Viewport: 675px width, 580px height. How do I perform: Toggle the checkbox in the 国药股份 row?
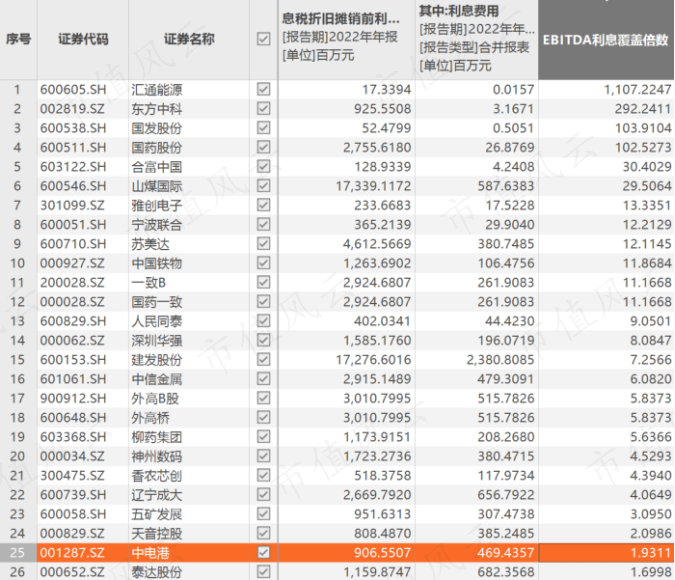point(263,147)
